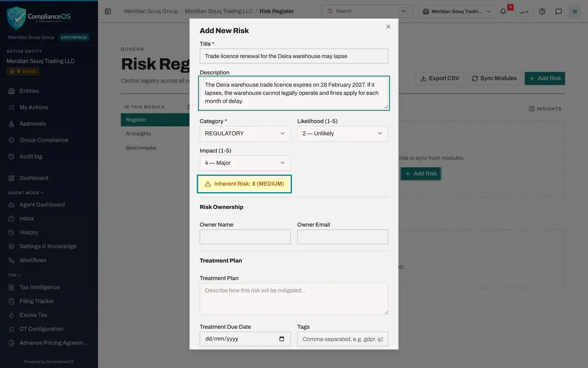Open the Impact dropdown
The height and width of the screenshot is (368, 588).
tap(245, 163)
